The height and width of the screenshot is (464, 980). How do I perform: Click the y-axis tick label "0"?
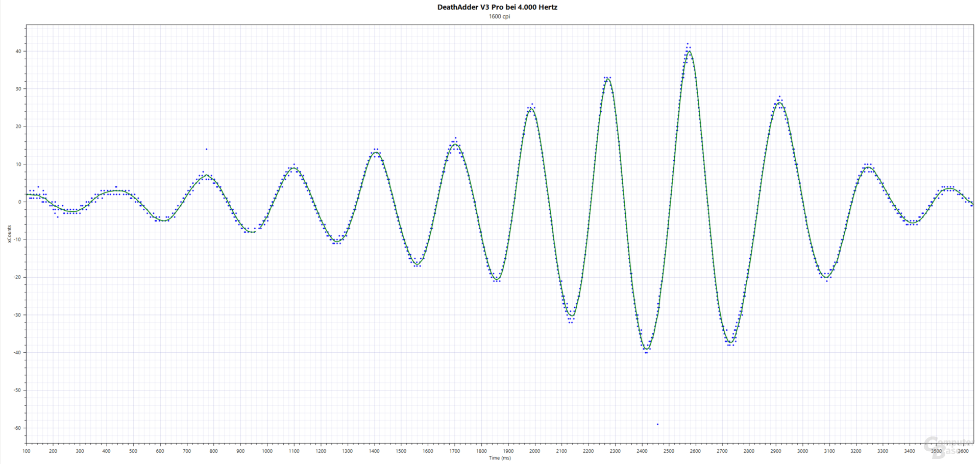[20, 202]
